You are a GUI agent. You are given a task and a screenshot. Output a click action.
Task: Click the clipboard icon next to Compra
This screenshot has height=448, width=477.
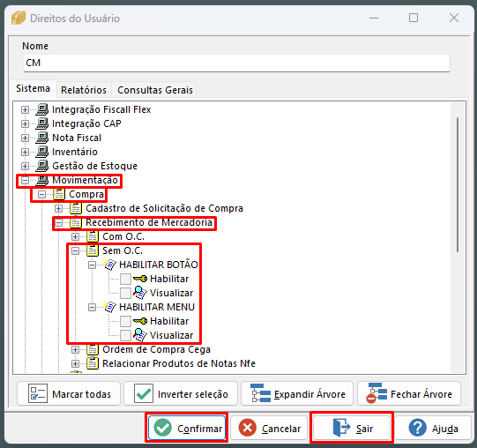[x=59, y=194]
